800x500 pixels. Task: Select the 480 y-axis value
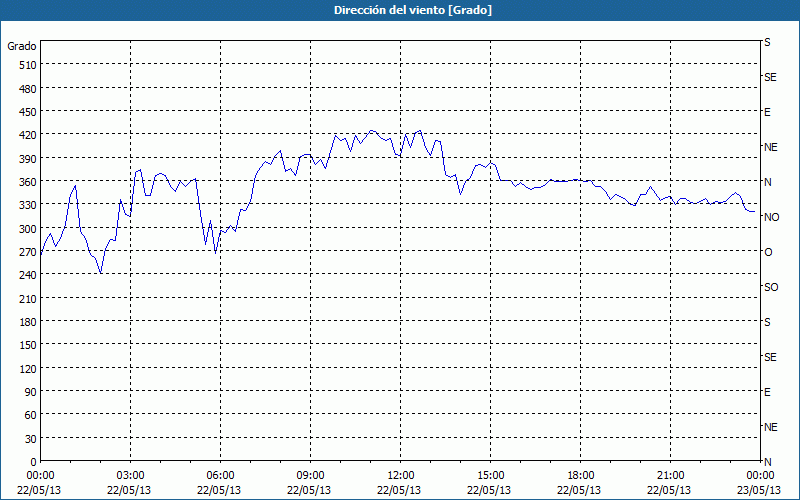coord(29,89)
